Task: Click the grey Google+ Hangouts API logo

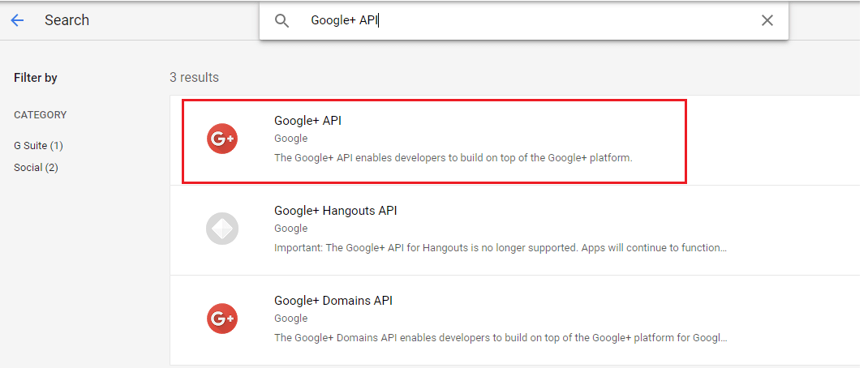Action: [221, 229]
